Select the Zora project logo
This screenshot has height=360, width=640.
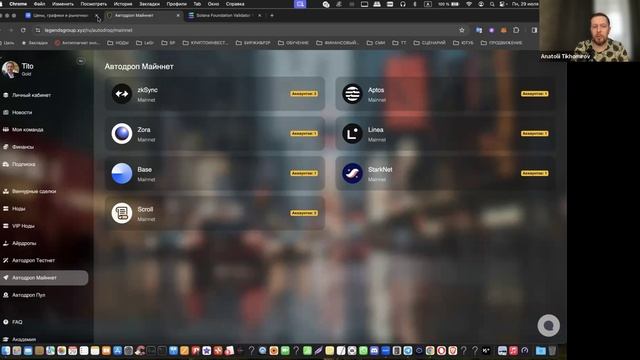(122, 133)
